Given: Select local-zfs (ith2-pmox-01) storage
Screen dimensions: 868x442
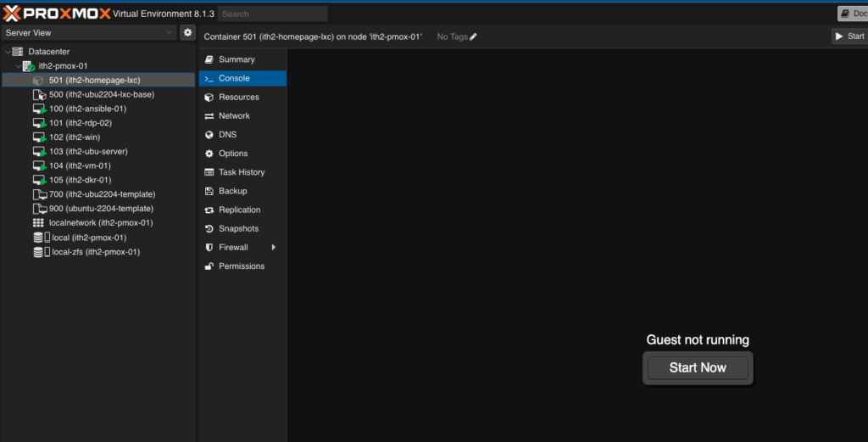Looking at the screenshot, I should point(98,252).
